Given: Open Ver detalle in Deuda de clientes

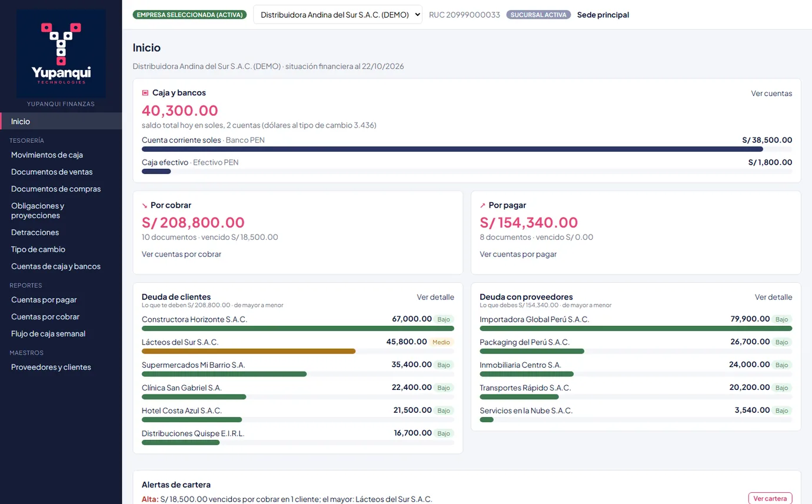Looking at the screenshot, I should (435, 297).
